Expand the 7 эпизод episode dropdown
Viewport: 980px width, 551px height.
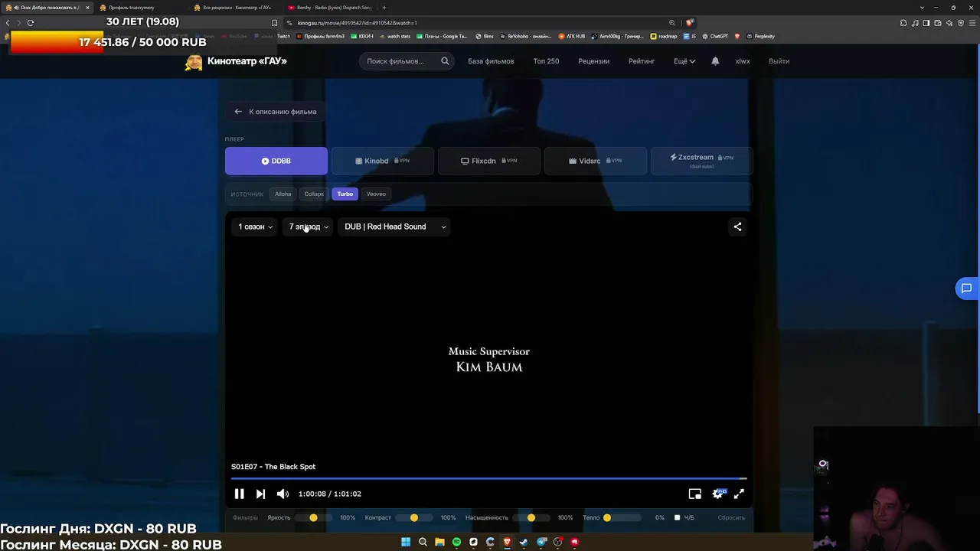[x=309, y=227]
